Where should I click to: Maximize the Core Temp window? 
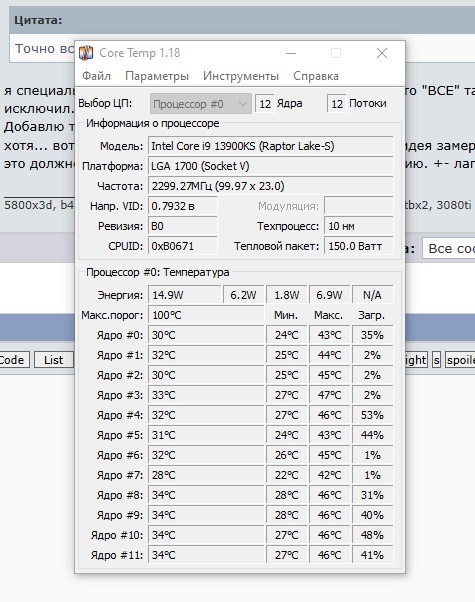click(x=336, y=53)
